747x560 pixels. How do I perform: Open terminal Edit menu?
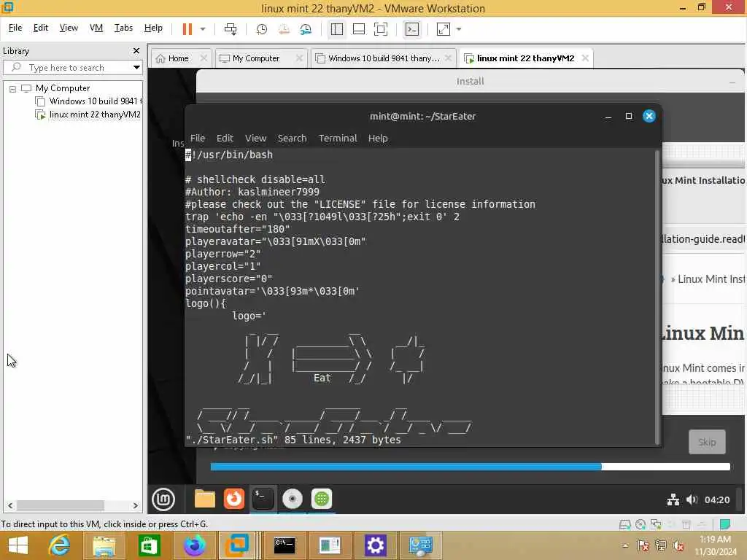pos(225,138)
